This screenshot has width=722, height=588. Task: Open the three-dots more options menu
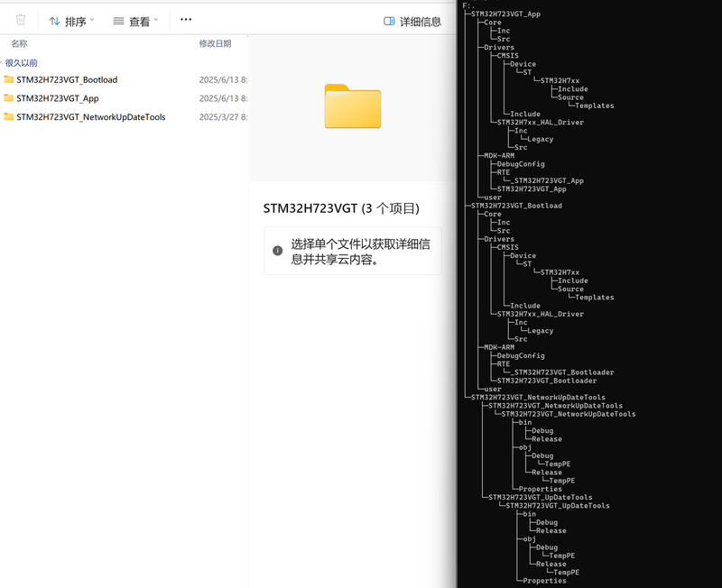pos(186,19)
